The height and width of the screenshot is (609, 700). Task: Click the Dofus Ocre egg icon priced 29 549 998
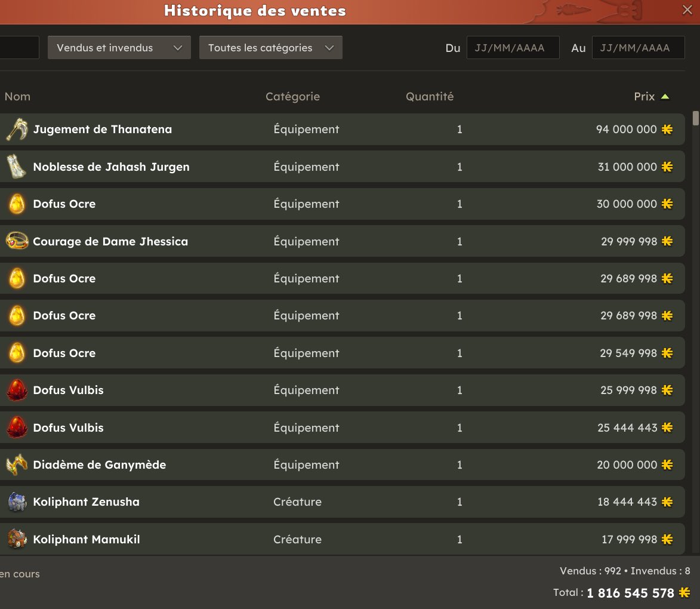pos(17,353)
